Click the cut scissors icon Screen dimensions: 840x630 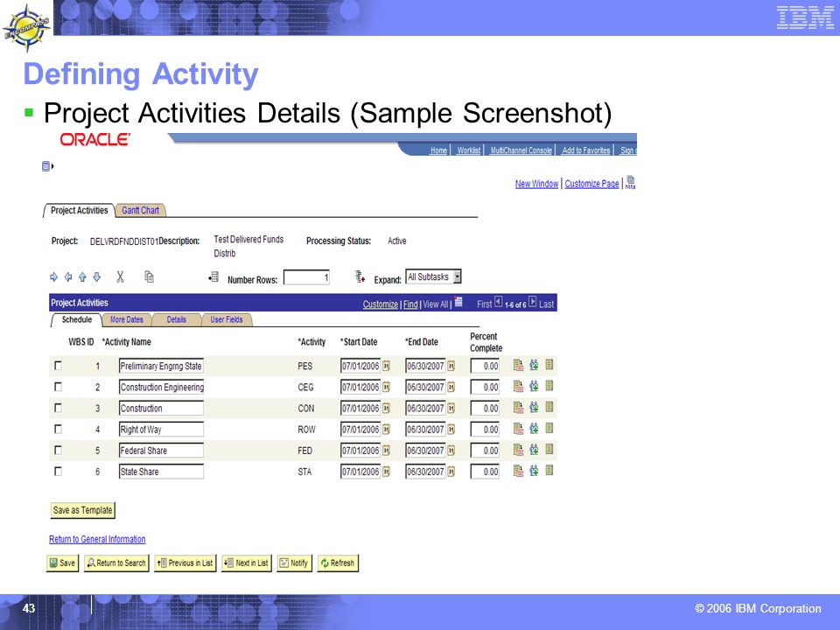[x=120, y=276]
